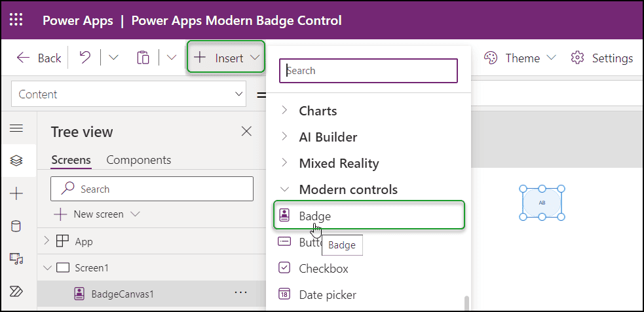The height and width of the screenshot is (312, 644).
Task: Click the Badge control icon
Action: pyautogui.click(x=284, y=215)
